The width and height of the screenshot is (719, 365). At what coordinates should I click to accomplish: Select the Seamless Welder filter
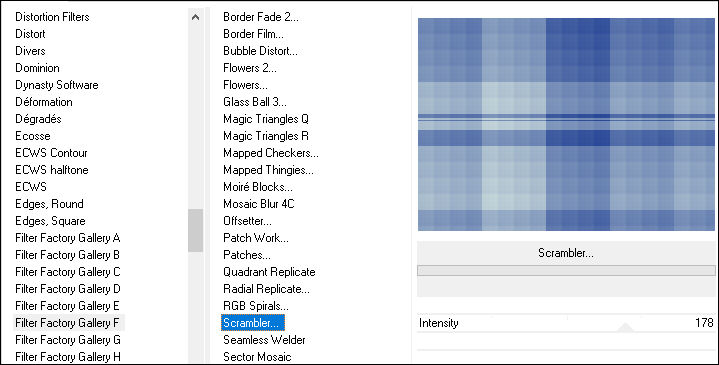click(x=264, y=340)
